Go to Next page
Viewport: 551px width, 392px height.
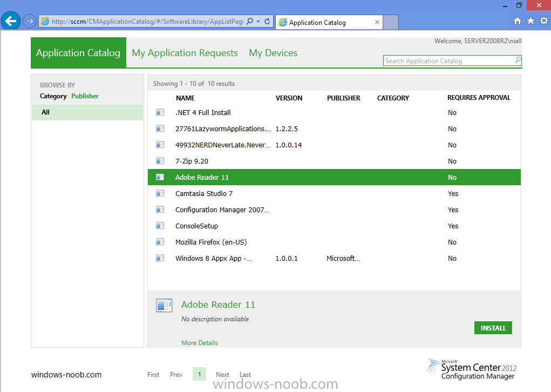[x=222, y=374]
